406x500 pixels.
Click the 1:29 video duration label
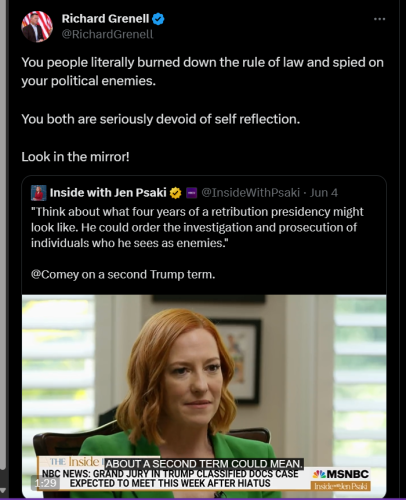45,483
